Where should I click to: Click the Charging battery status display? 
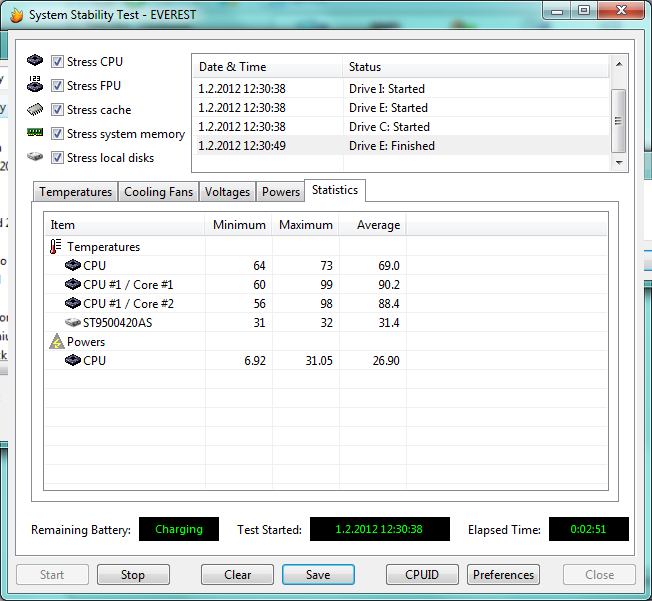(179, 529)
